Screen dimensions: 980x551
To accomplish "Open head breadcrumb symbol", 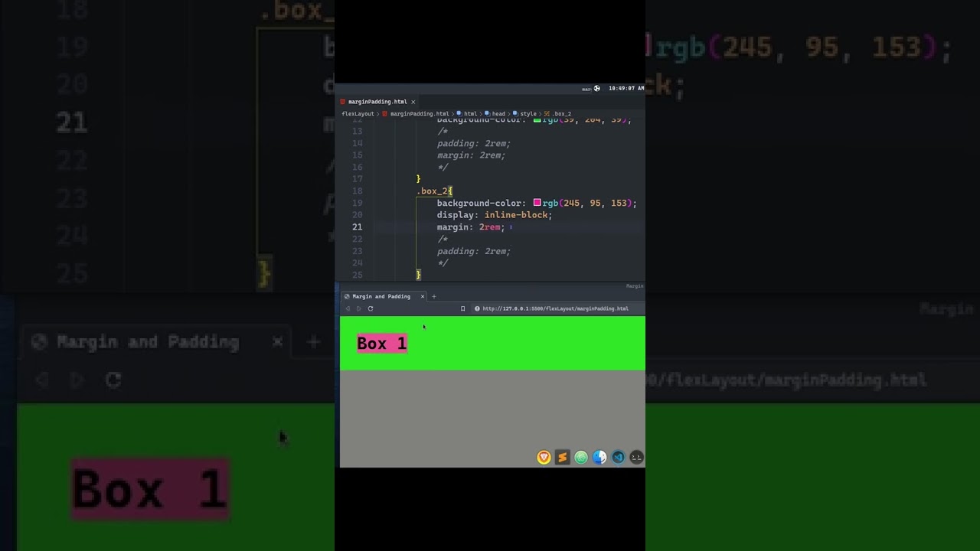I will point(495,114).
